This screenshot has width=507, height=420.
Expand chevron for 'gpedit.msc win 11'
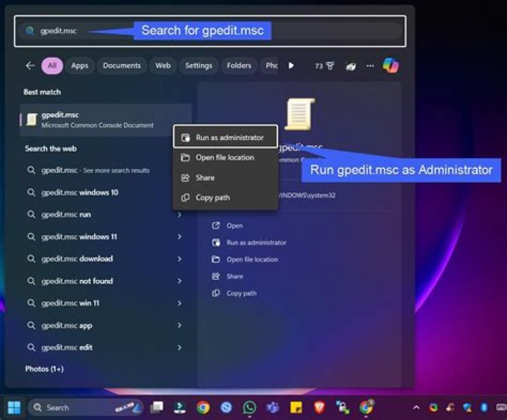(180, 303)
